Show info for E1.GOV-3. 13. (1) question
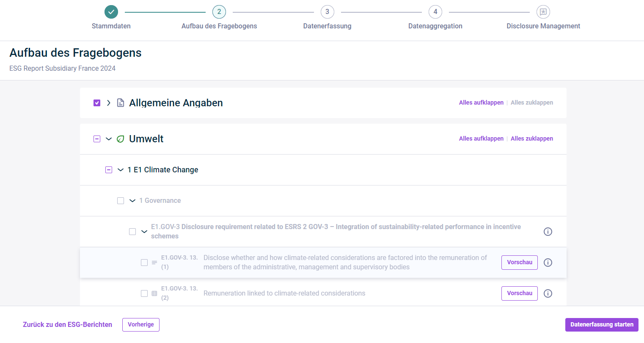The width and height of the screenshot is (644, 343). click(x=548, y=263)
